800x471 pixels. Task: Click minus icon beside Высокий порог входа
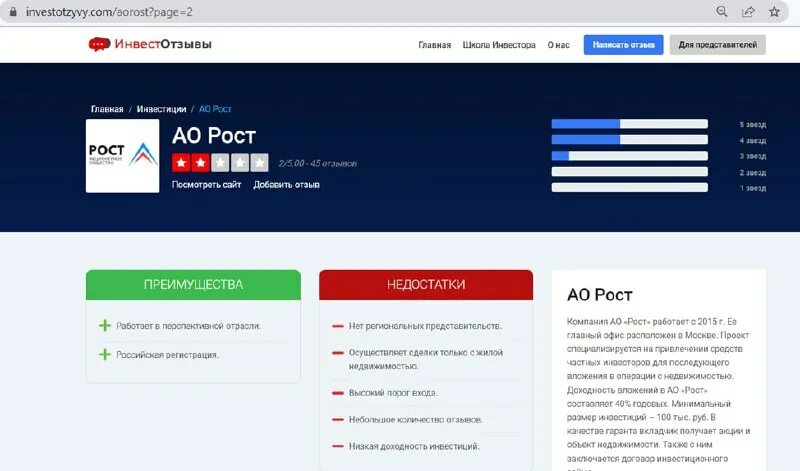tap(338, 393)
